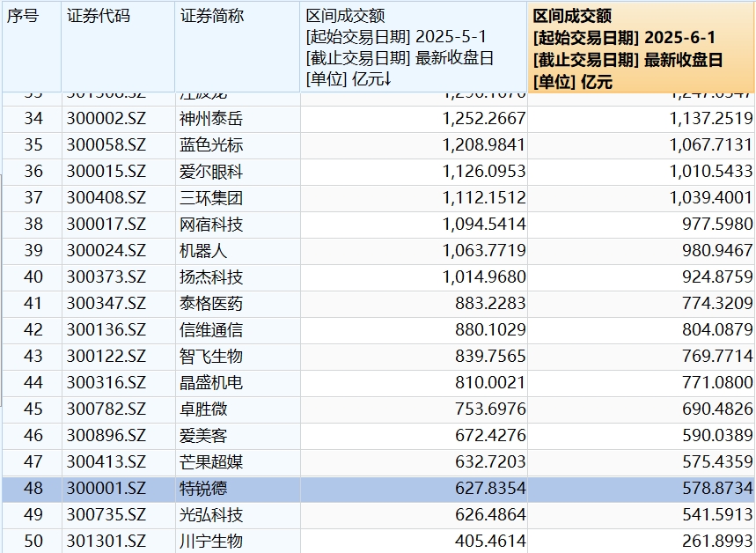
Task: Select security code 300002.SZ
Action: [106, 119]
